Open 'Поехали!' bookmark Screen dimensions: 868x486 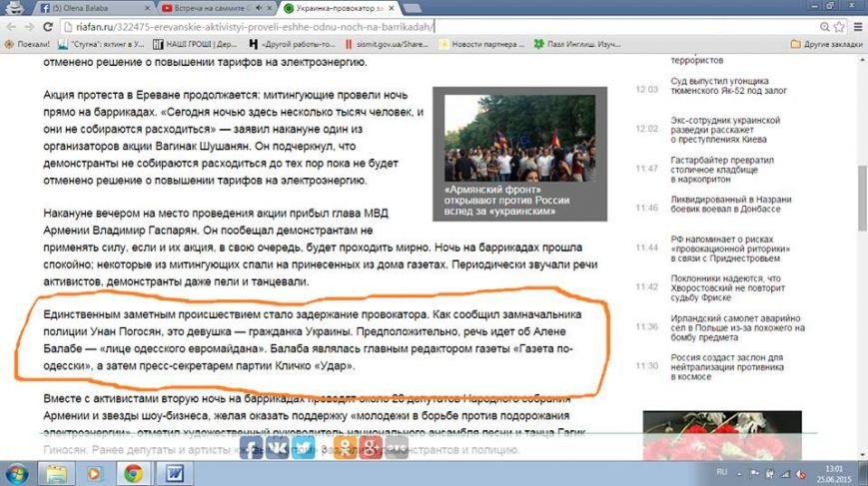click(27, 44)
